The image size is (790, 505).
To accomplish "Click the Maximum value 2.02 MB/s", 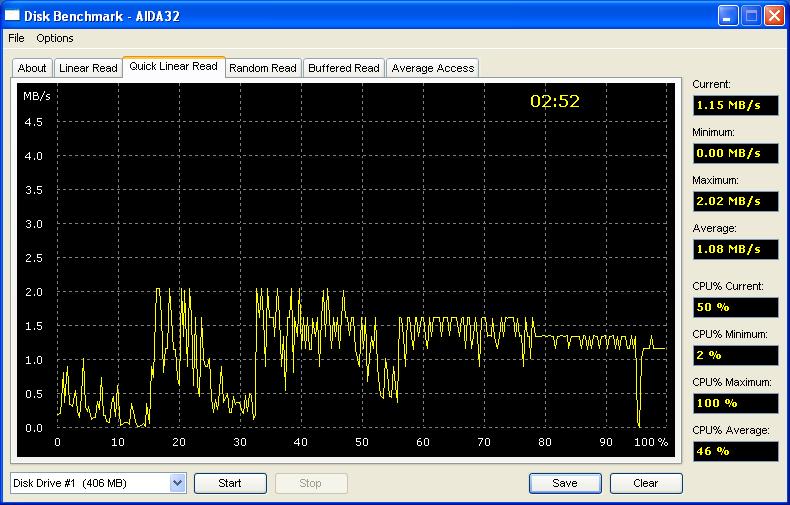I will [735, 201].
